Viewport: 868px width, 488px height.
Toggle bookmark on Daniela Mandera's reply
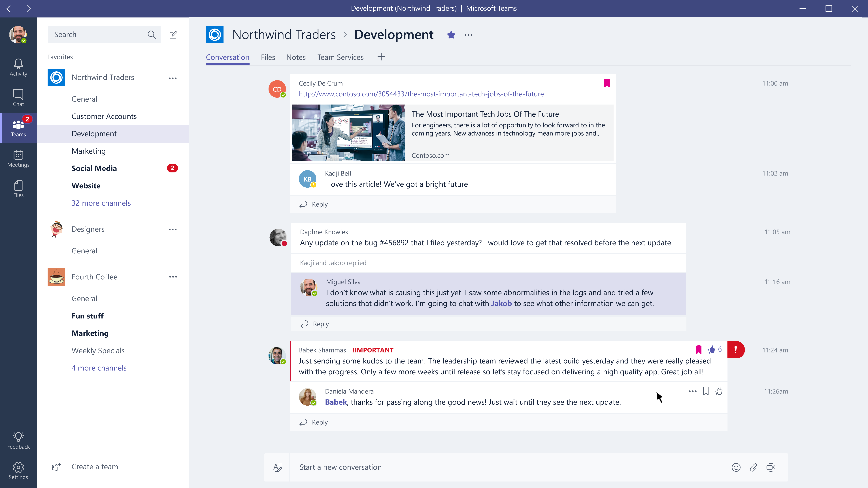(706, 391)
